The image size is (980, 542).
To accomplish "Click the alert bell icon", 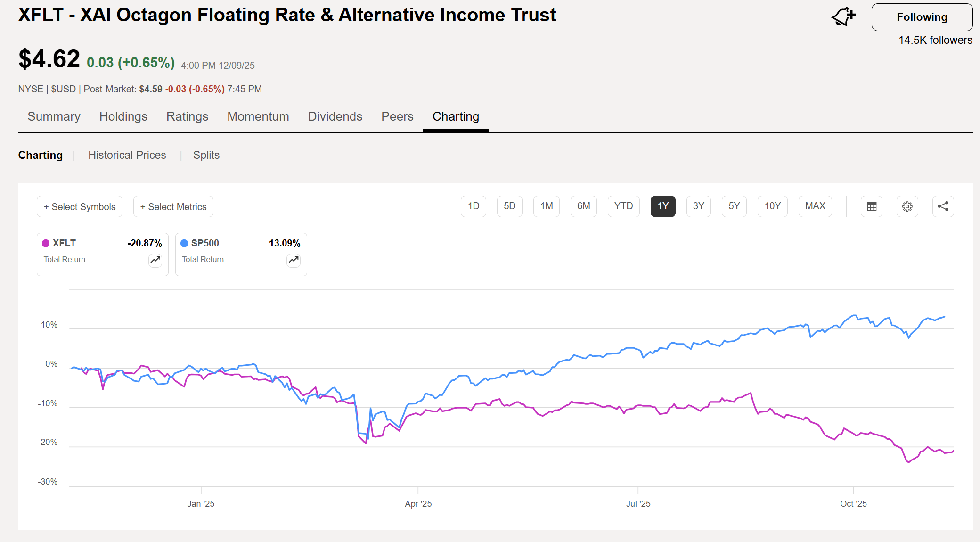I will 844,16.
